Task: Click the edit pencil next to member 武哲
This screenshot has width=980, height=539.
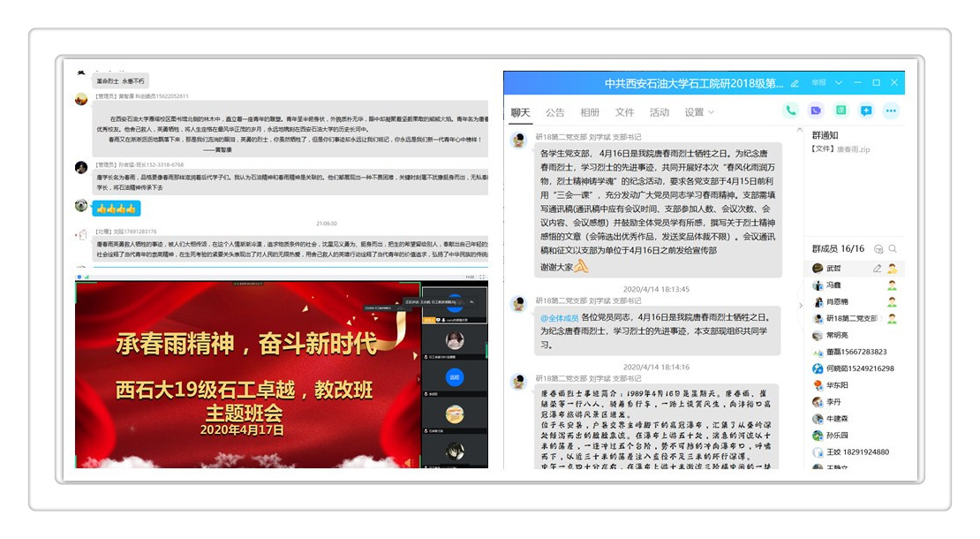Action: point(877,269)
